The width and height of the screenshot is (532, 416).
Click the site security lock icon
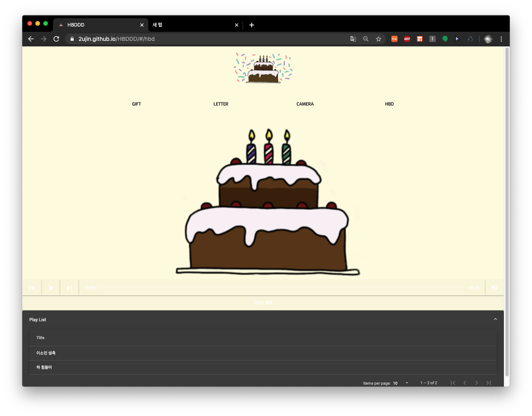click(72, 39)
